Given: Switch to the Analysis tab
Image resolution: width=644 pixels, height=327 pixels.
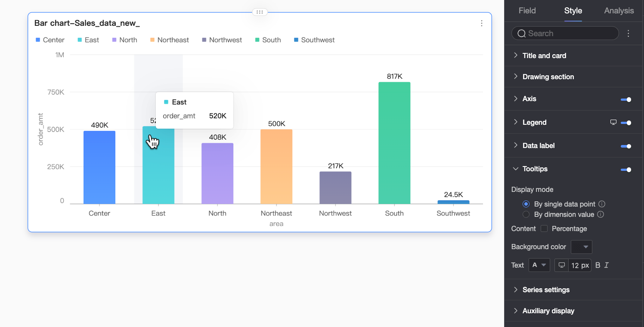Looking at the screenshot, I should [x=619, y=11].
